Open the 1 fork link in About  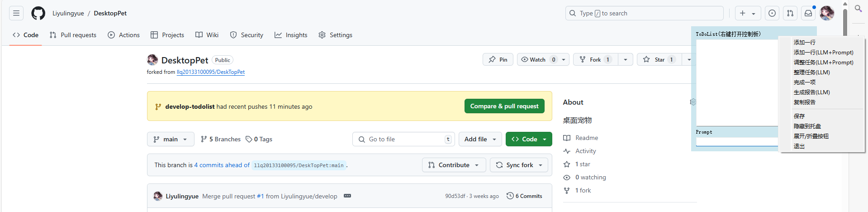click(577, 190)
